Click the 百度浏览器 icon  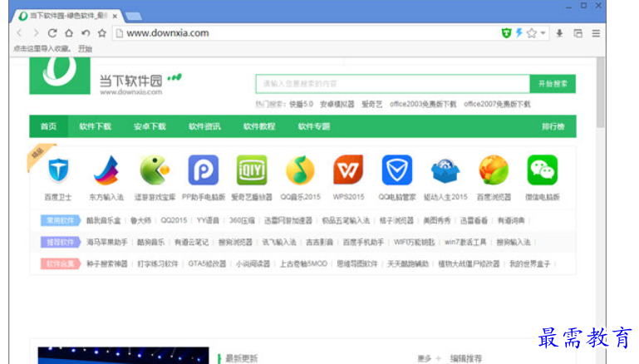[x=494, y=170]
